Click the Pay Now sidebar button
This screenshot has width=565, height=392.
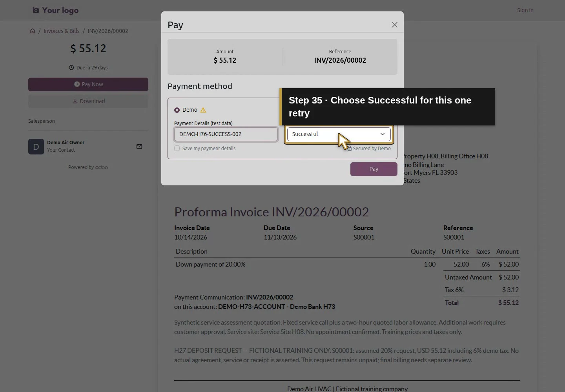pyautogui.click(x=88, y=84)
